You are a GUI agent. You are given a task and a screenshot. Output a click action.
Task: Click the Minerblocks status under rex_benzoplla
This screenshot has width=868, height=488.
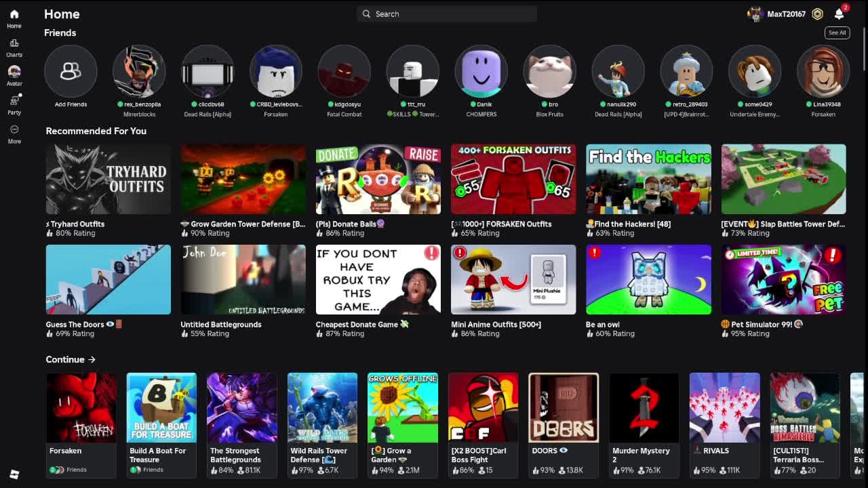click(x=139, y=115)
